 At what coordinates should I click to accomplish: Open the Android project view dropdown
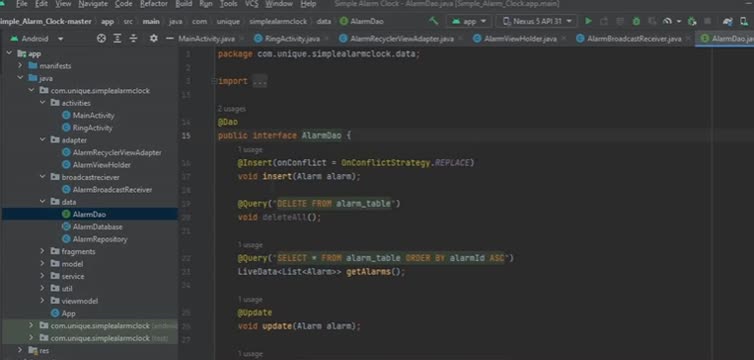pyautogui.click(x=37, y=38)
